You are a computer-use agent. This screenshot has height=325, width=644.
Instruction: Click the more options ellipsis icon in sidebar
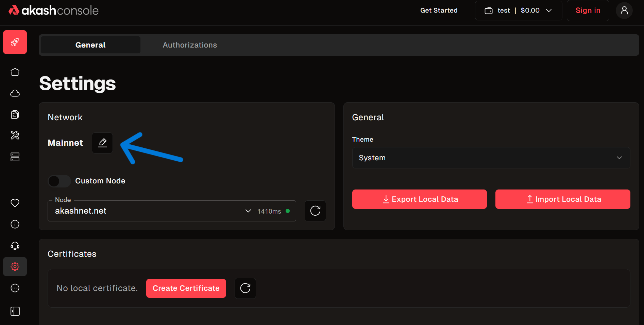[15, 288]
